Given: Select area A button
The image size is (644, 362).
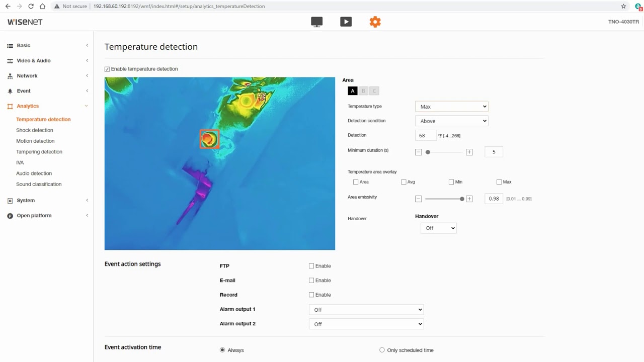Looking at the screenshot, I should (353, 91).
